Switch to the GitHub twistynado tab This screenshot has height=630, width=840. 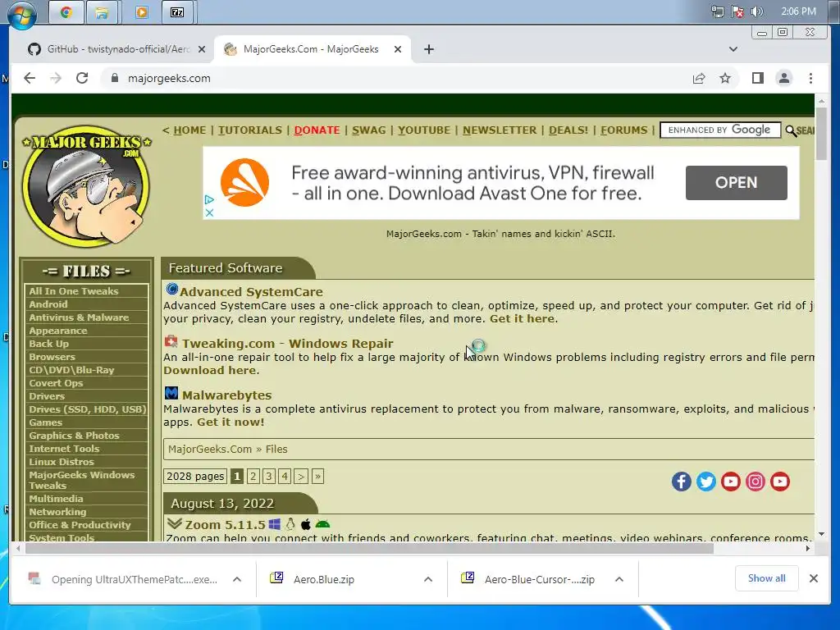pos(112,49)
